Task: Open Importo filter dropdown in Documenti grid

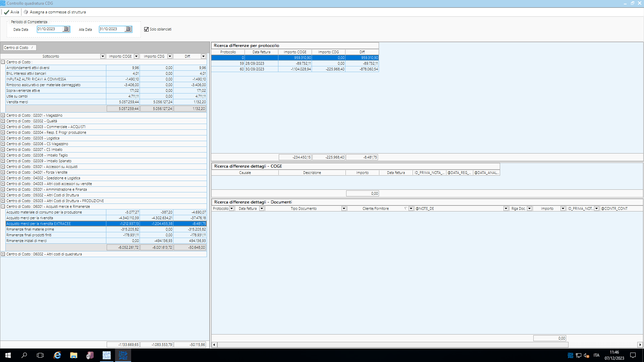Action: tap(563, 208)
